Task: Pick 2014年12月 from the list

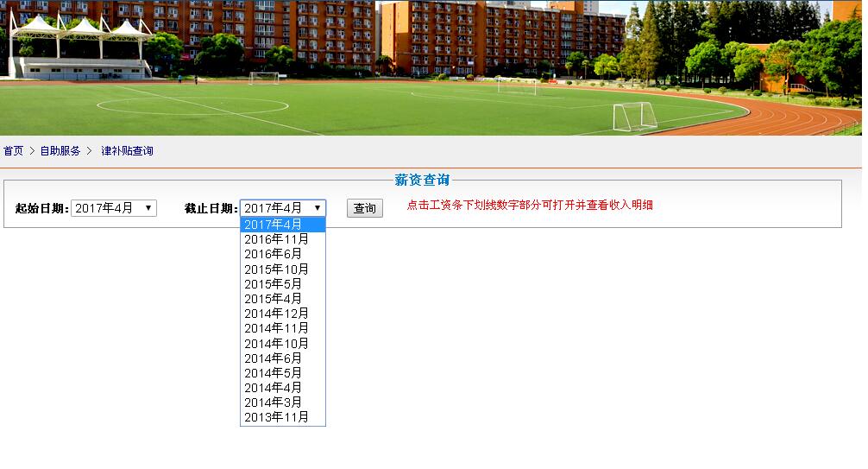Action: [x=283, y=314]
